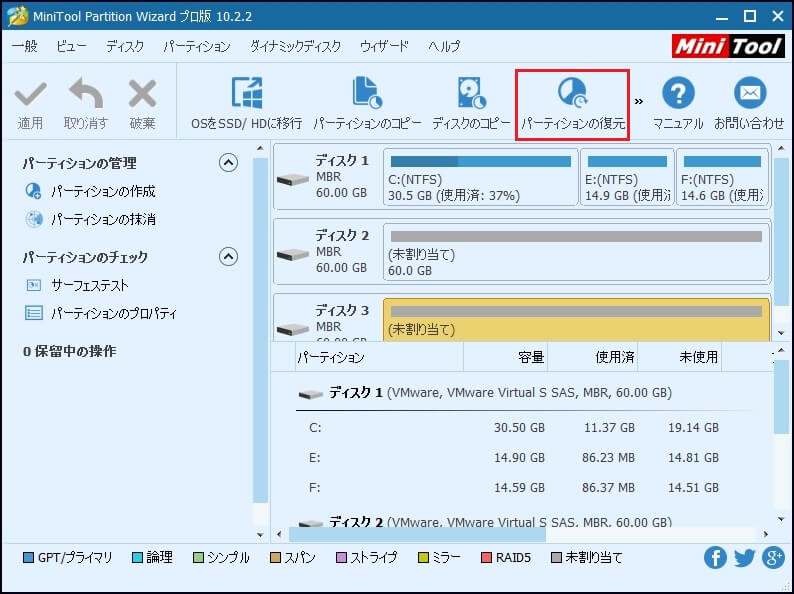Start パーティションの復元 partition recovery
This screenshot has height=594, width=794.
click(573, 105)
